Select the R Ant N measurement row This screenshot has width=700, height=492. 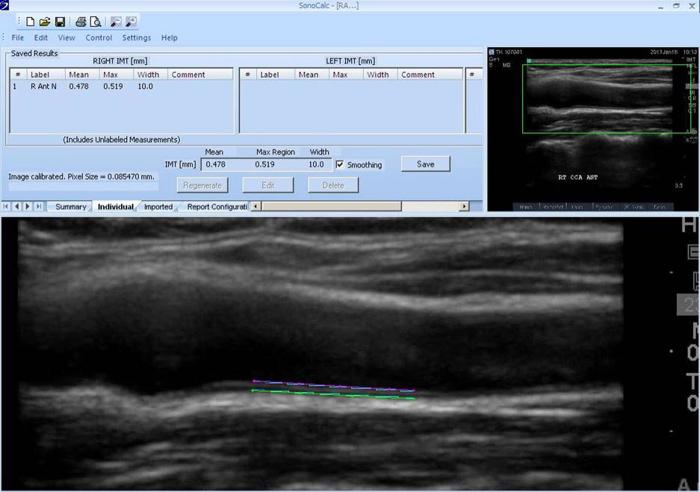pos(47,87)
